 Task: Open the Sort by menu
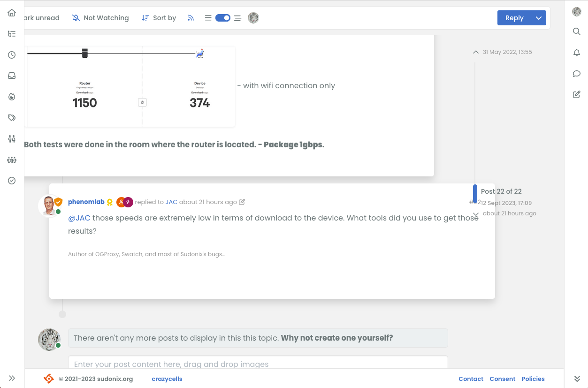point(159,18)
